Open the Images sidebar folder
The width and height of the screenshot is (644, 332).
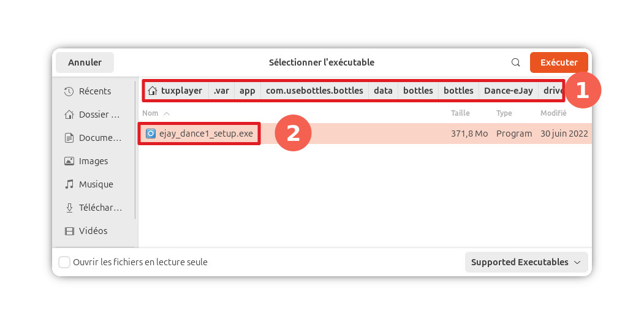[x=93, y=161]
